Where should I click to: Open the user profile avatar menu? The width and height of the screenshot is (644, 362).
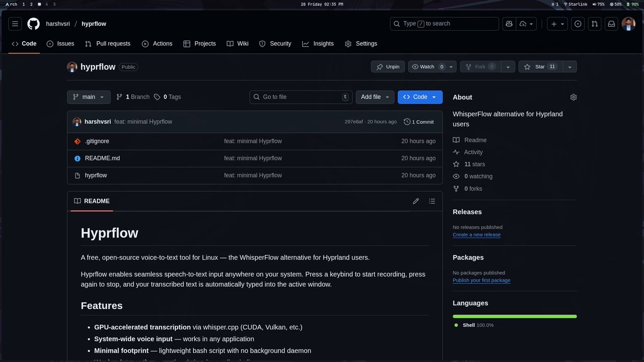tap(628, 24)
